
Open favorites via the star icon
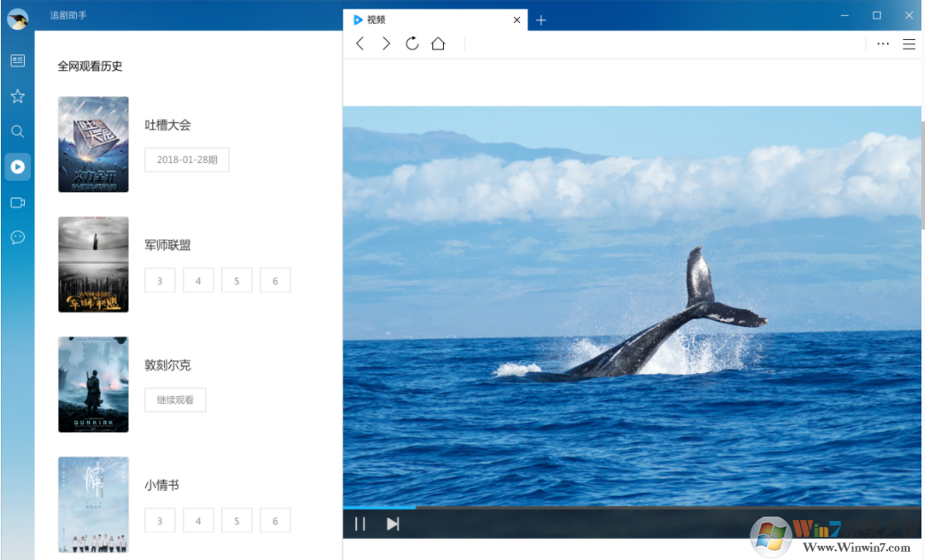tap(17, 96)
